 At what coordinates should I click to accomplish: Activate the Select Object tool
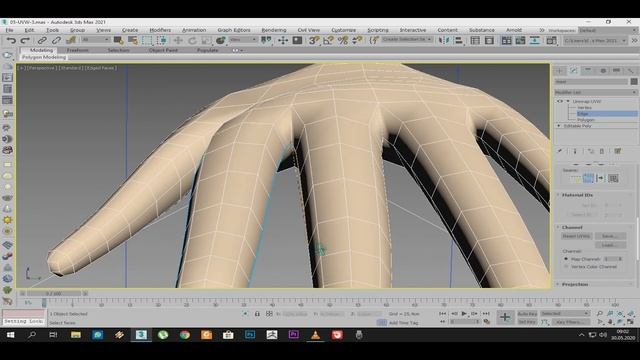point(118,40)
